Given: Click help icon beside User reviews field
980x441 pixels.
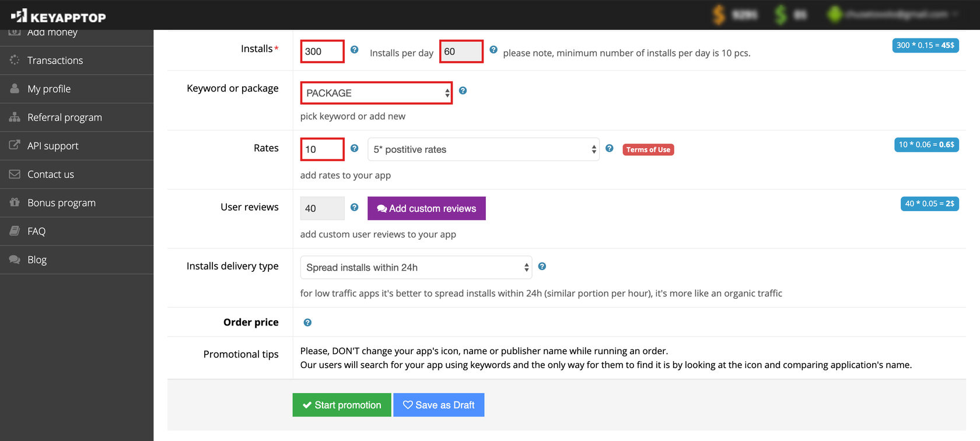Looking at the screenshot, I should (x=354, y=208).
